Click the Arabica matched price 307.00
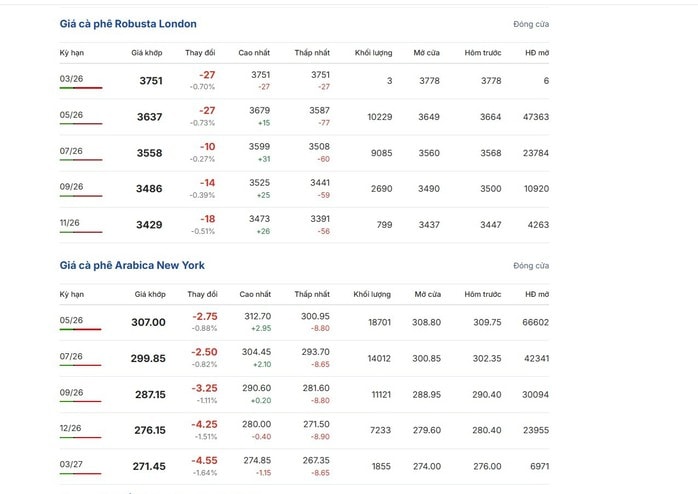Image resolution: width=698 pixels, height=494 pixels. point(148,323)
